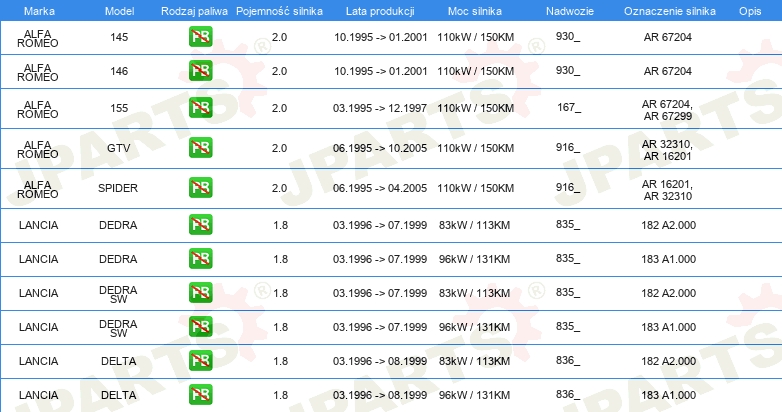Viewport: 782px width, 412px height.
Task: Select fuel type icon in the GTV row
Action: (x=200, y=148)
